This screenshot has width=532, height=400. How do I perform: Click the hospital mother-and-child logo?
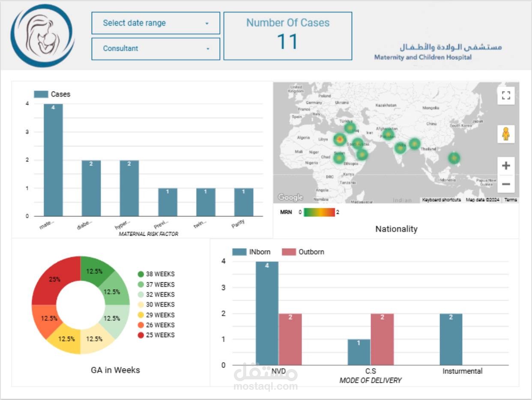(x=42, y=36)
